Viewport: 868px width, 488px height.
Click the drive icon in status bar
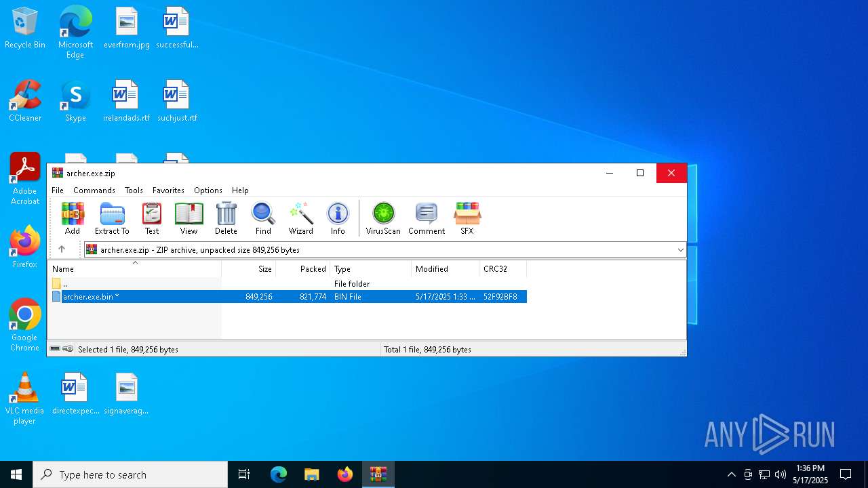point(55,349)
